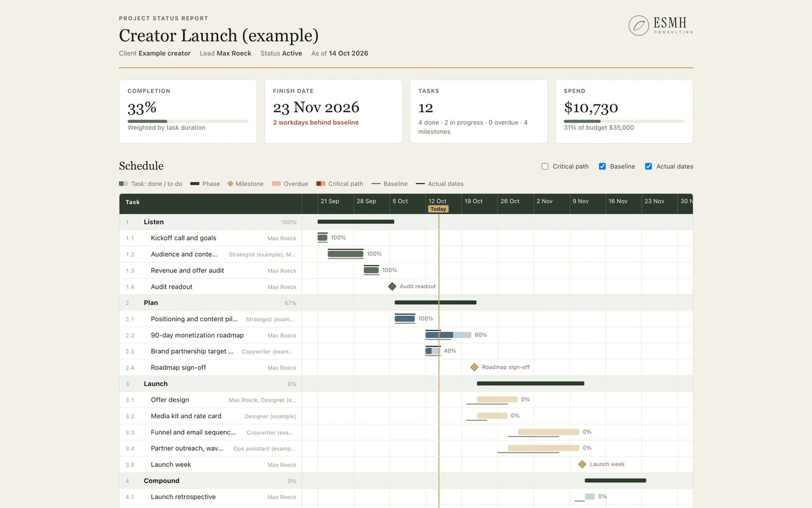Click the Brand partnership target bar
The image size is (812, 508).
coord(433,351)
